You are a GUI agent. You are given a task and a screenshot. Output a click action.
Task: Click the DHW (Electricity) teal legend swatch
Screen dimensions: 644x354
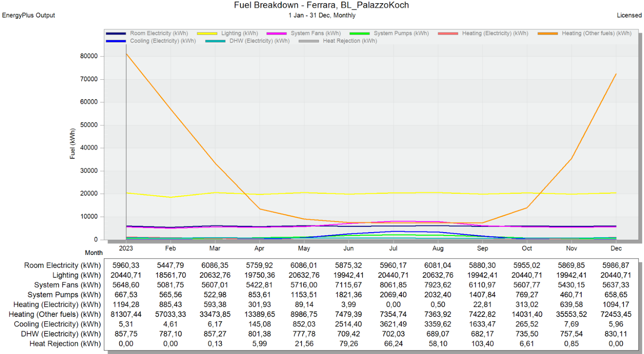[x=215, y=41]
